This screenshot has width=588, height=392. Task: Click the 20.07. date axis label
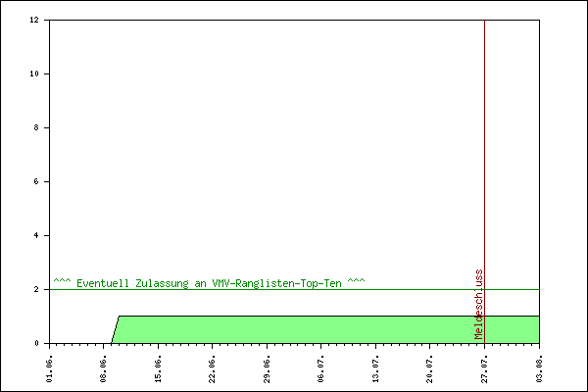coord(430,369)
